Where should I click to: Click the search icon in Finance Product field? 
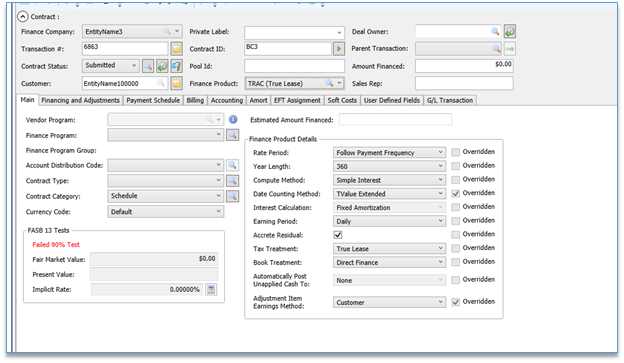coord(329,83)
